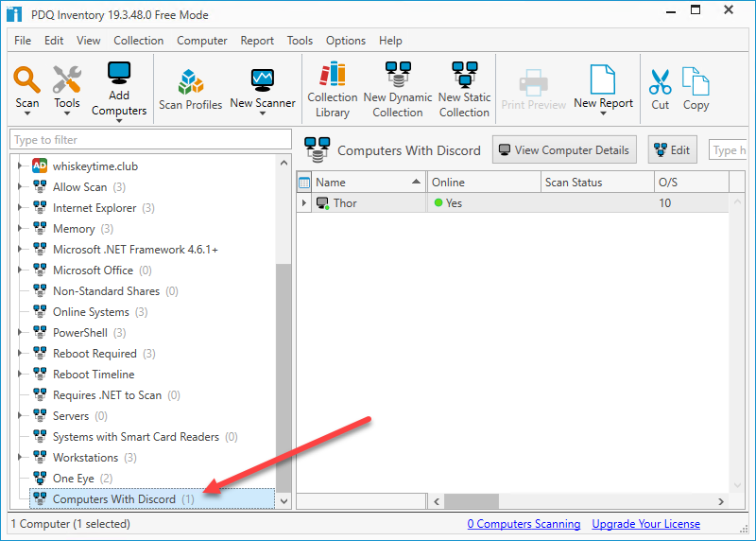Open the Add Computers dropdown arrow
The height and width of the screenshot is (541, 756).
coord(119,121)
